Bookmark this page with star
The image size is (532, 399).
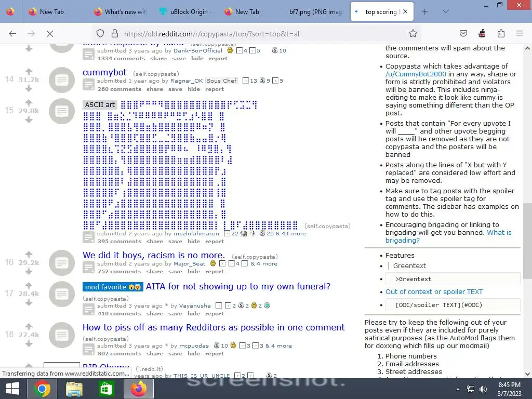[x=413, y=33]
